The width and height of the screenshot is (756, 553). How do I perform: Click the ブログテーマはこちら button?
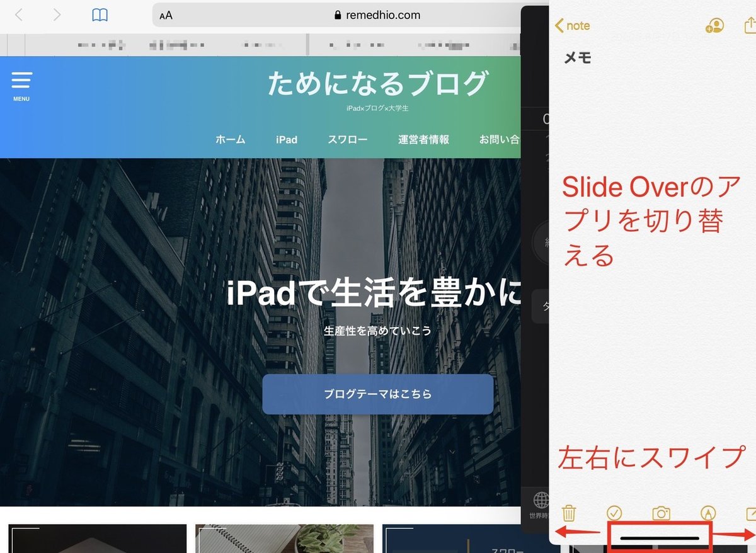[x=378, y=394]
